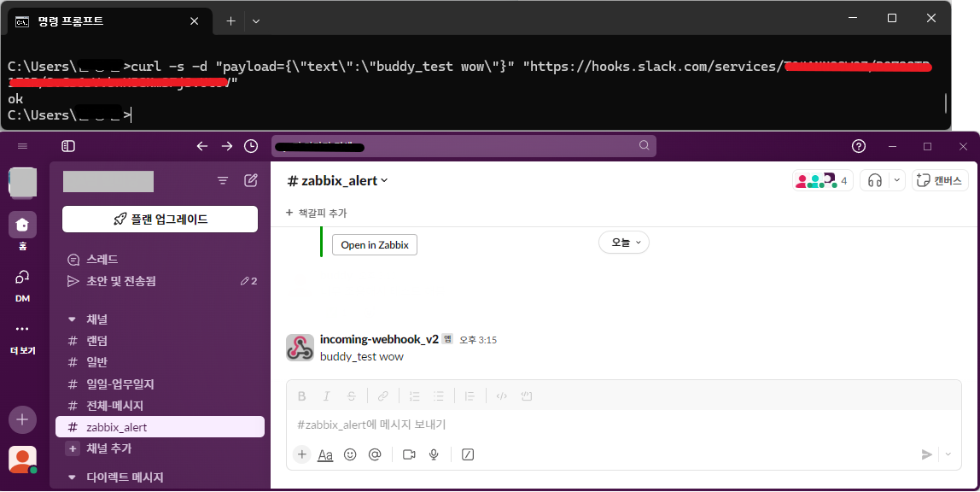Image resolution: width=980 pixels, height=492 pixels.
Task: Open terminal profile dropdown arrow
Action: (x=255, y=20)
